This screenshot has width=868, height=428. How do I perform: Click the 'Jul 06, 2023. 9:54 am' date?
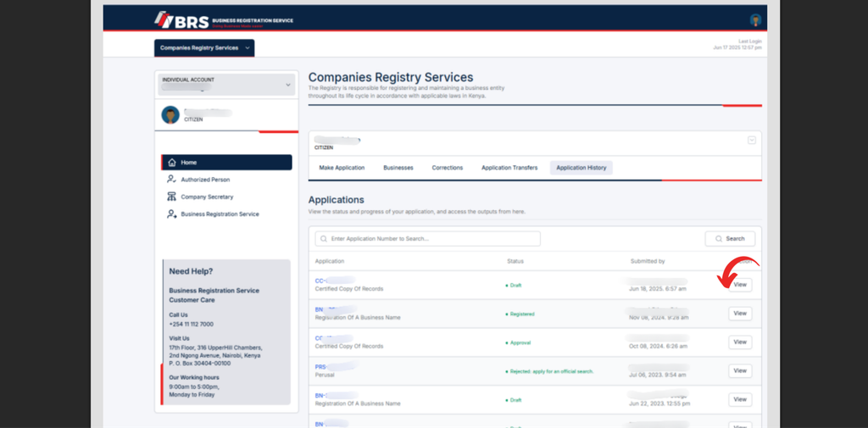pos(658,375)
